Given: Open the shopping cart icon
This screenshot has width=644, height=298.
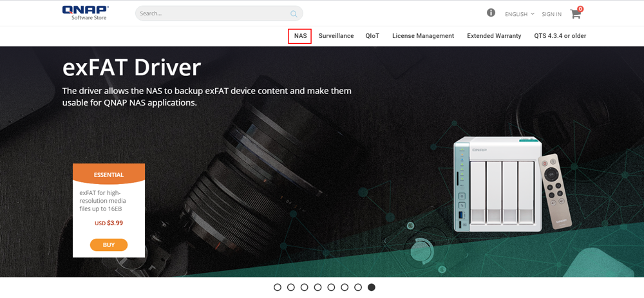Looking at the screenshot, I should point(575,14).
